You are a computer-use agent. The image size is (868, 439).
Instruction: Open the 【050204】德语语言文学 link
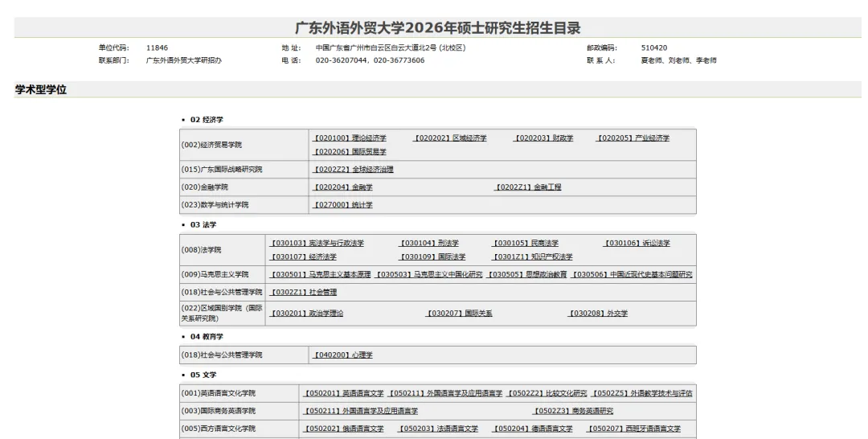[x=532, y=429]
